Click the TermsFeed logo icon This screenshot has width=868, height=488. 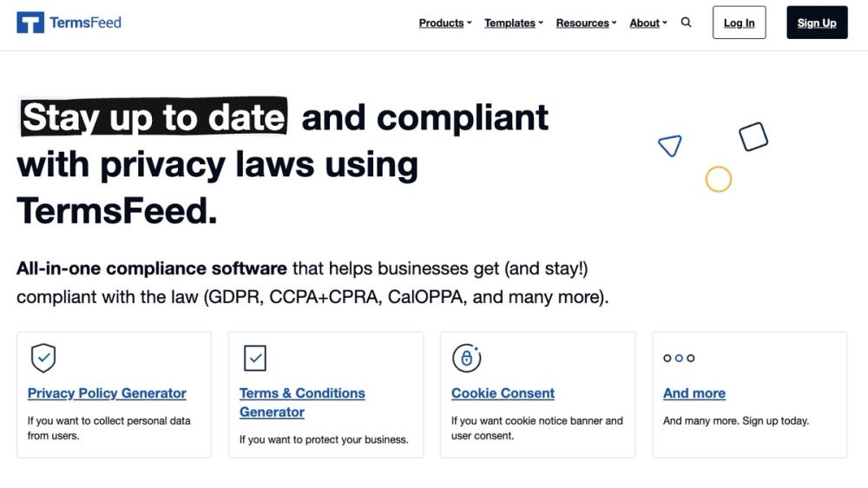30,23
